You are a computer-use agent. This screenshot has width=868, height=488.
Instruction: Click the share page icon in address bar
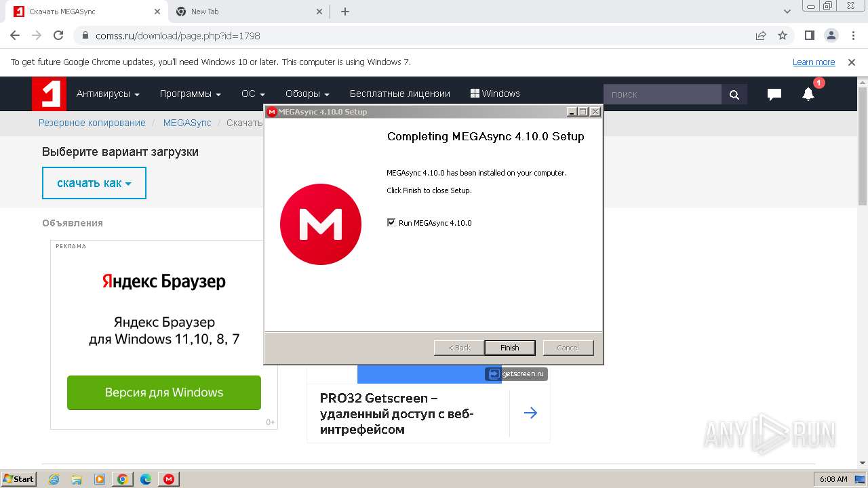coord(761,35)
